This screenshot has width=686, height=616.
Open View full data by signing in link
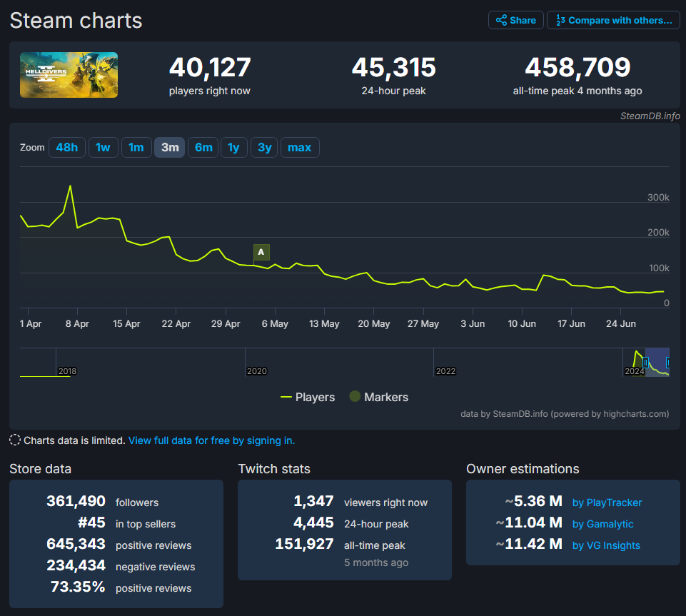pos(211,440)
